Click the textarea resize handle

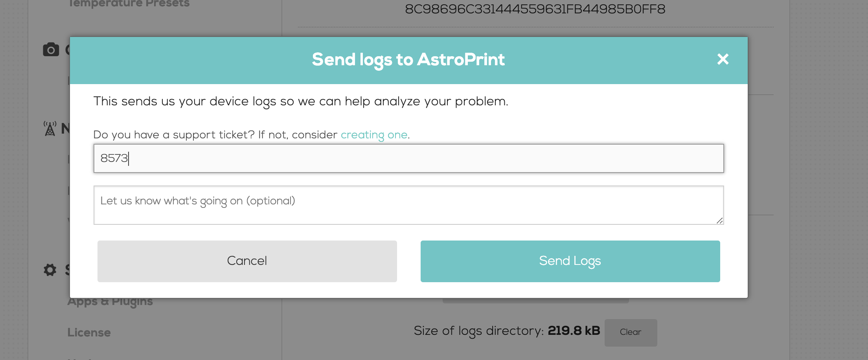point(719,220)
